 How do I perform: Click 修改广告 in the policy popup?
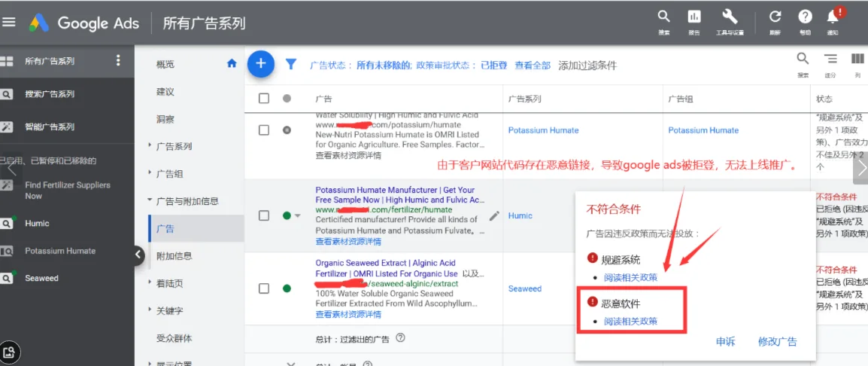coord(778,342)
